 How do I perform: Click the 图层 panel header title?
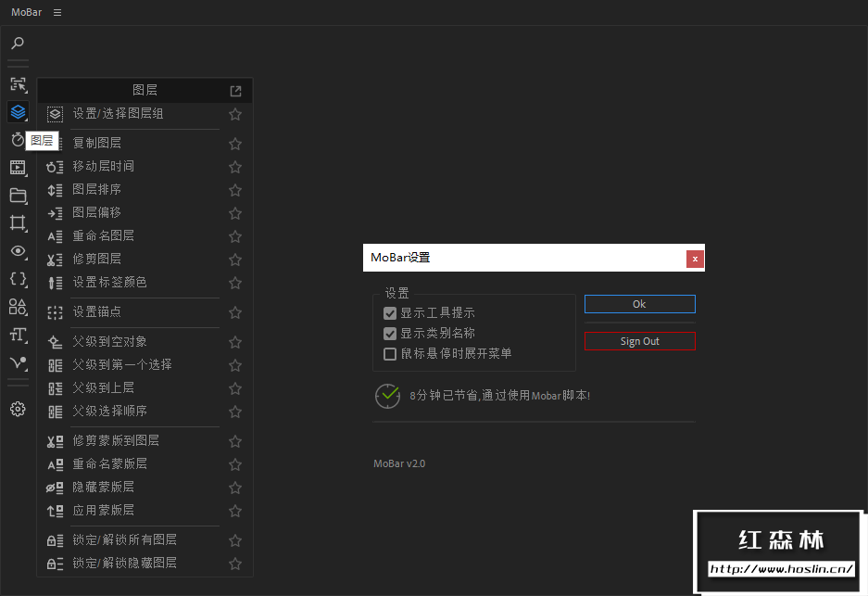pyautogui.click(x=145, y=90)
